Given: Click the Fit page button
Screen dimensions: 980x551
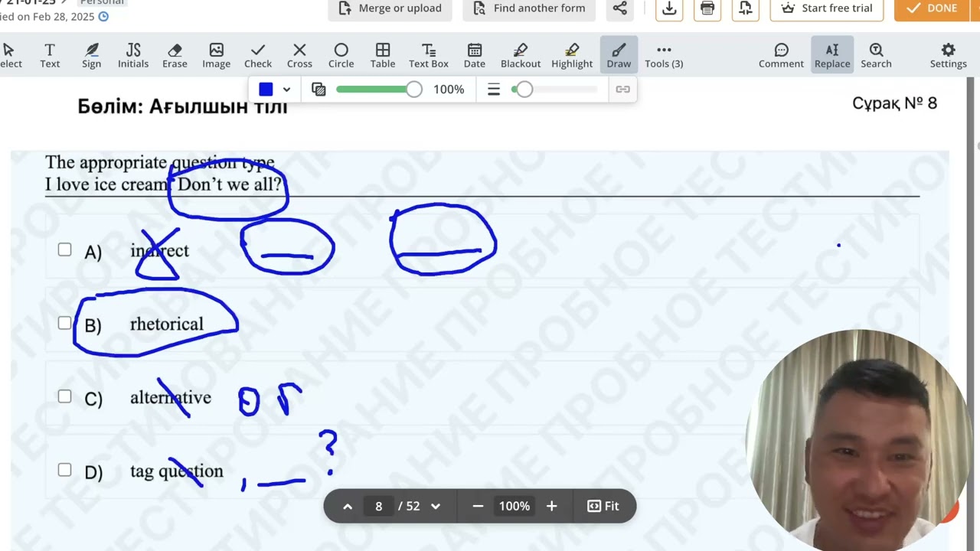Looking at the screenshot, I should coord(603,506).
